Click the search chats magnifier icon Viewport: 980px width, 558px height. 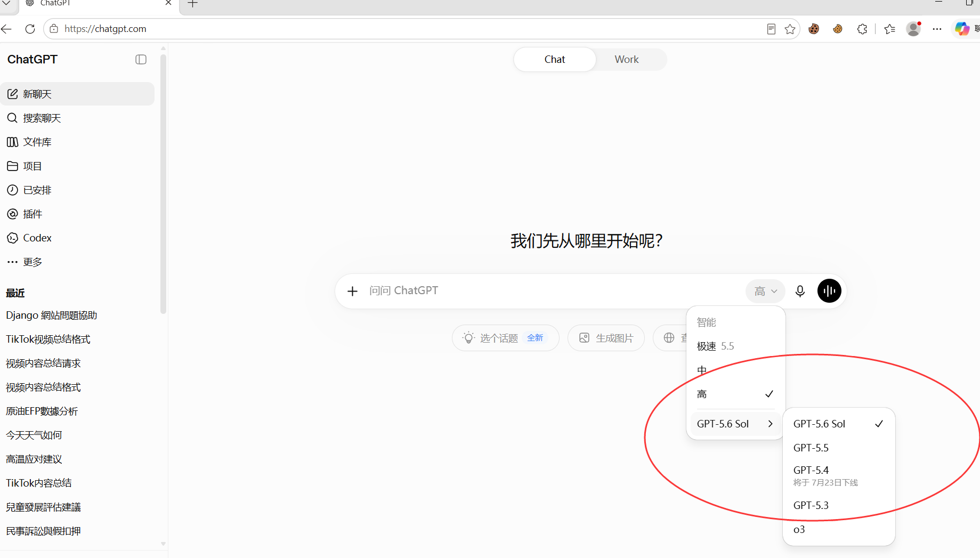(x=12, y=118)
